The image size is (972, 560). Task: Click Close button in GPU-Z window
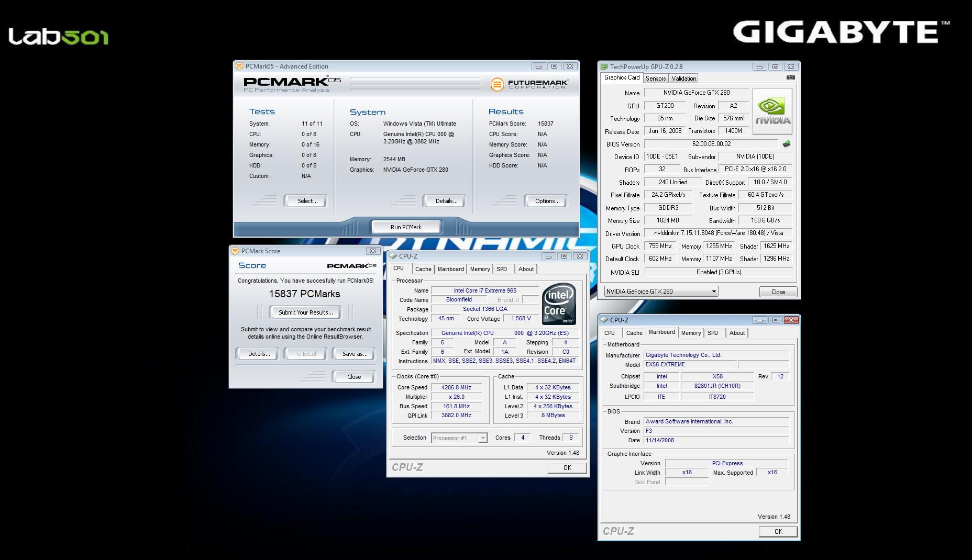pyautogui.click(x=778, y=292)
